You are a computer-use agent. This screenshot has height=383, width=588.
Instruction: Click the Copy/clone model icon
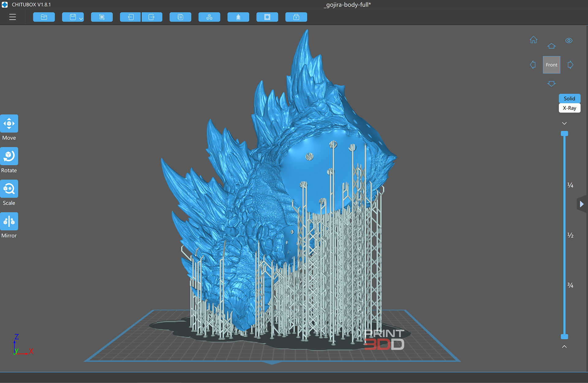[x=180, y=17]
